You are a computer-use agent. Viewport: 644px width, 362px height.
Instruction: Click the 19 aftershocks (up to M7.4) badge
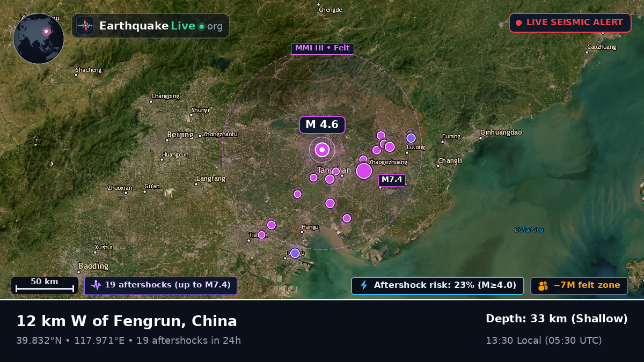point(160,285)
